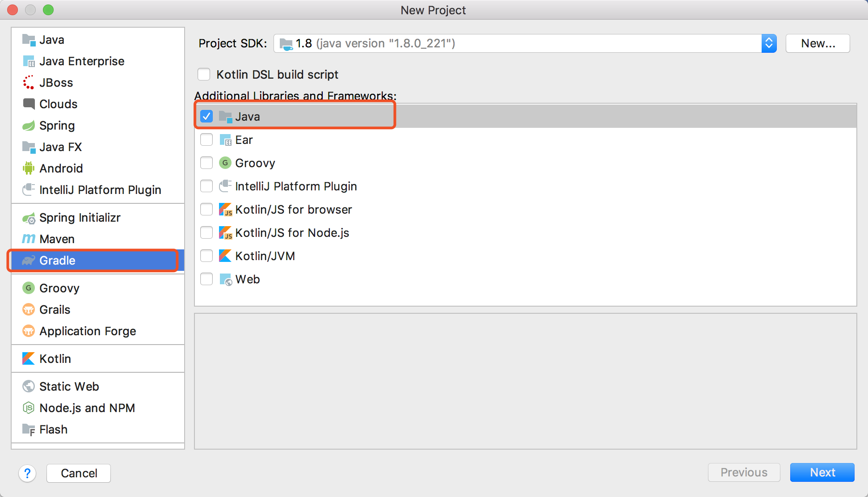This screenshot has height=497, width=868.
Task: Click the Next button
Action: (822, 472)
